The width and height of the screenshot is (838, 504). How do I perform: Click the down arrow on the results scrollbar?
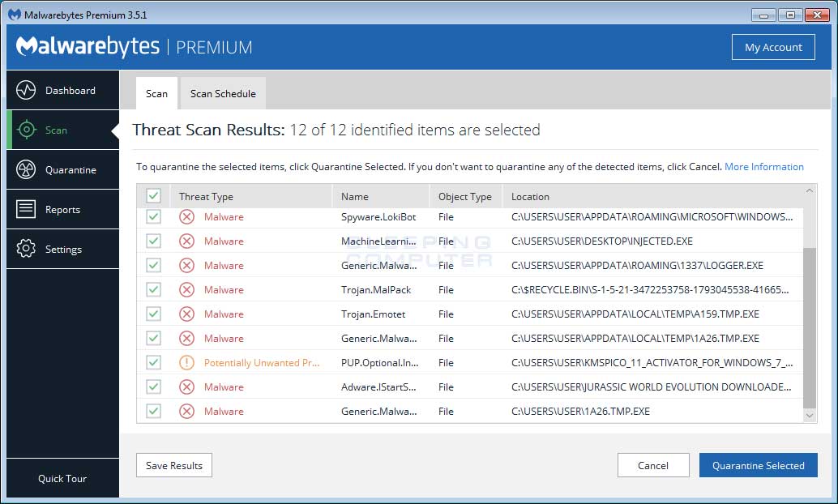(810, 416)
